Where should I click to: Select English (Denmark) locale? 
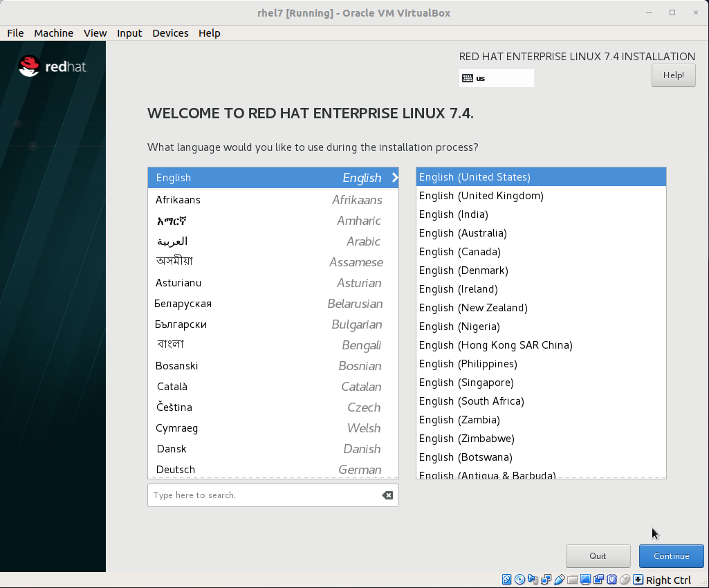point(541,270)
